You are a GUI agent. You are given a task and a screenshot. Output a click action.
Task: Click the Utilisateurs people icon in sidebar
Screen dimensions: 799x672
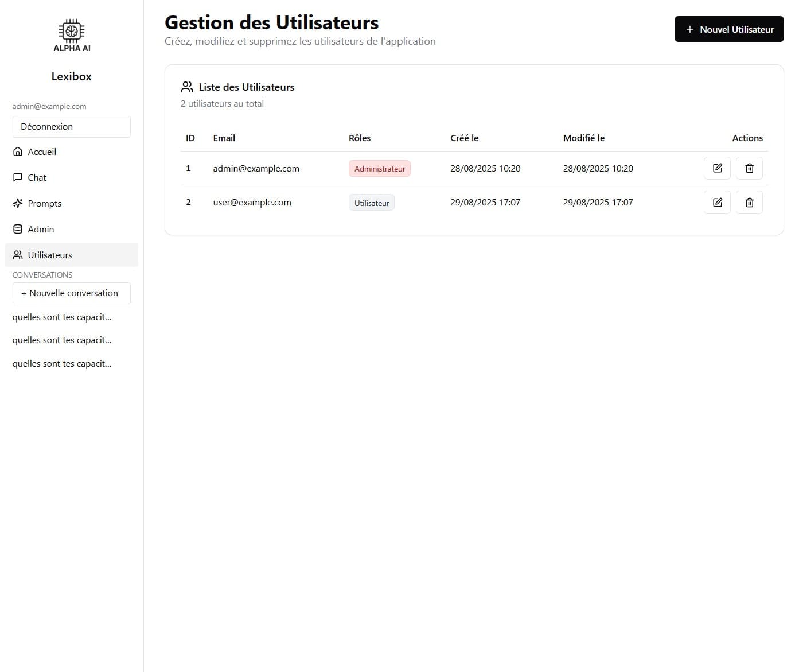pos(18,255)
